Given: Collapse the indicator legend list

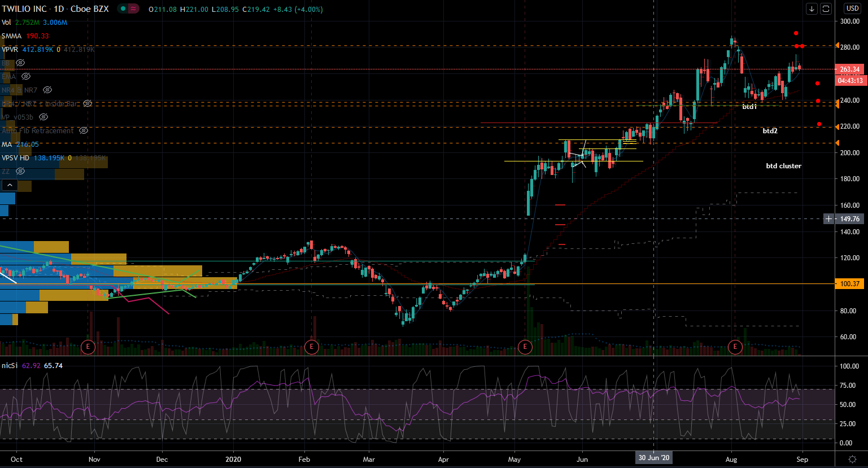Looking at the screenshot, I should tap(9, 185).
